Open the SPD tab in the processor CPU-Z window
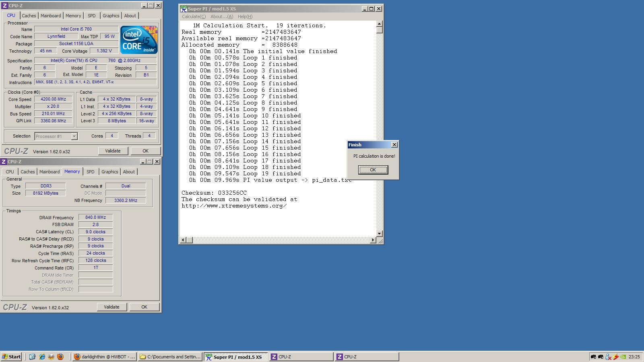This screenshot has height=362, width=644. click(x=92, y=16)
